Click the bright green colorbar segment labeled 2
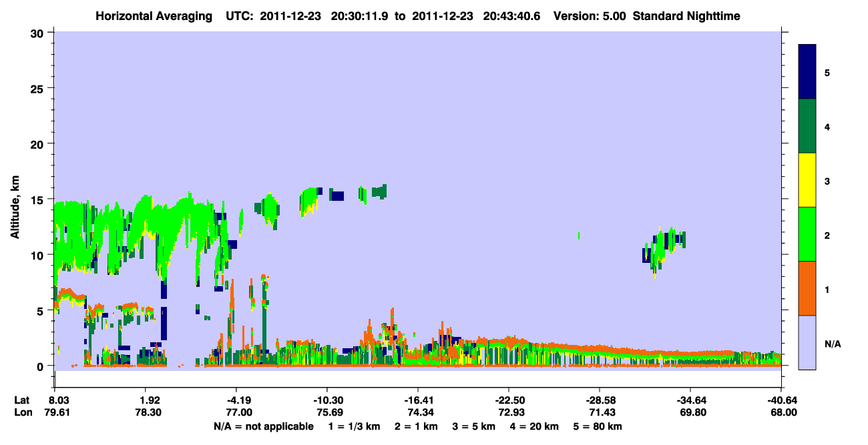Viewport: 868px width, 445px height. click(x=807, y=234)
